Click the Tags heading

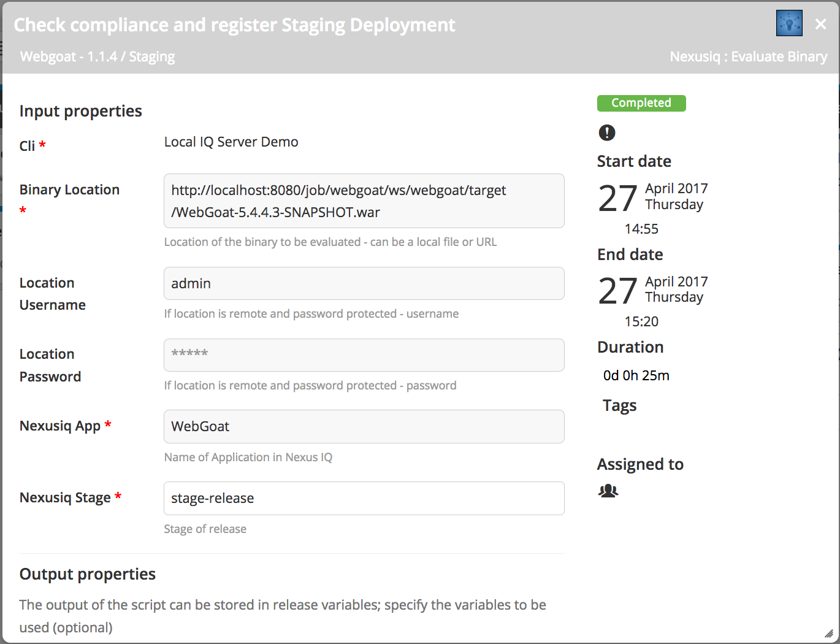pos(619,406)
